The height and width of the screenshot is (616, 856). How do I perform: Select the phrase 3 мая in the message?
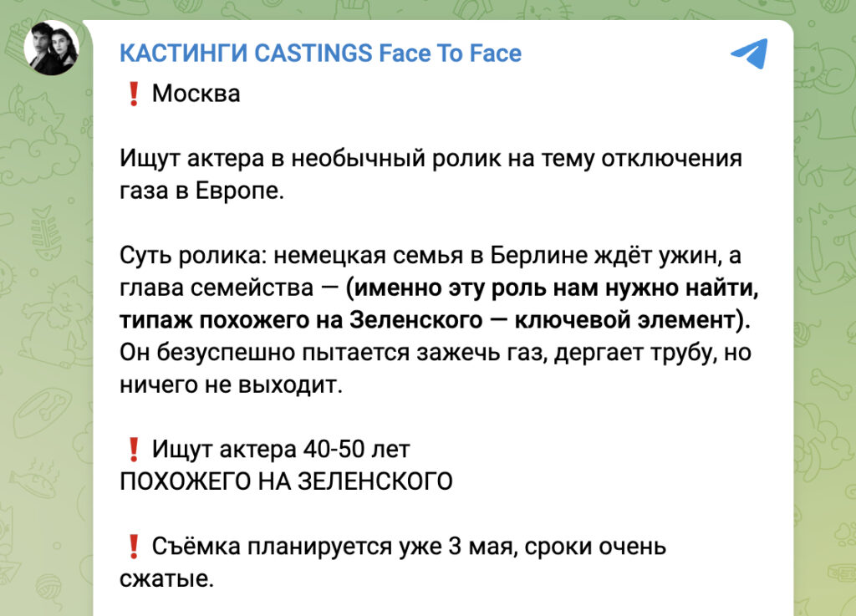481,546
